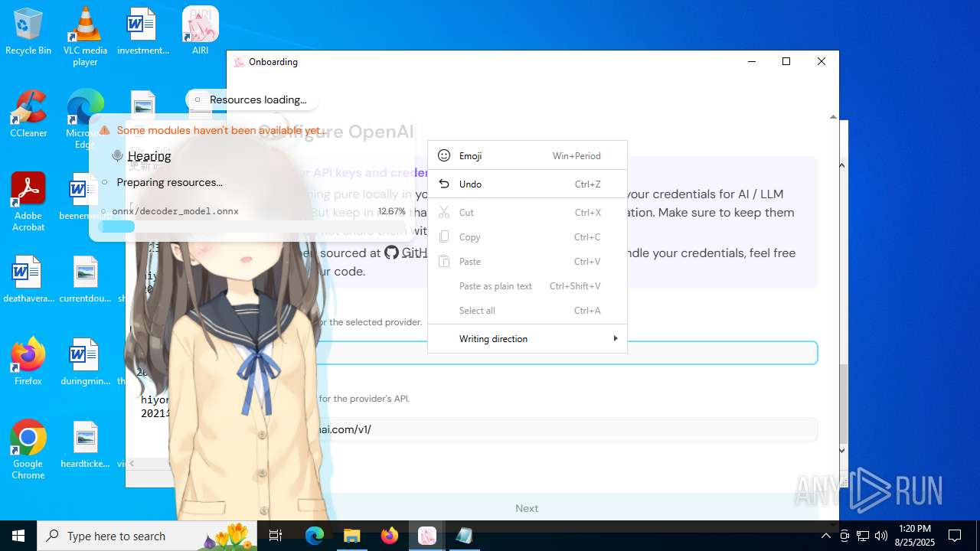Expand the Writing direction submenu

point(528,339)
